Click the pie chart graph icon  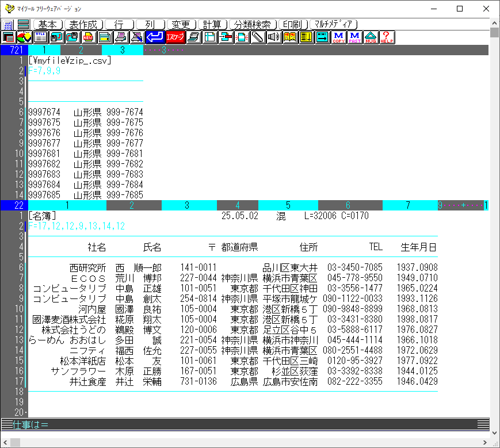pyautogui.click(x=24, y=37)
